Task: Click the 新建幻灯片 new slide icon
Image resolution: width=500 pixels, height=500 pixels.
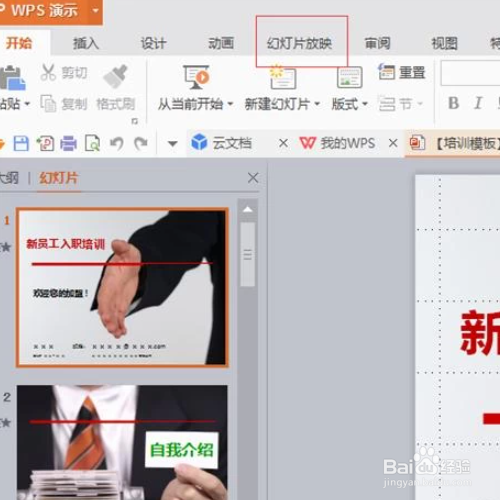Action: [x=283, y=77]
